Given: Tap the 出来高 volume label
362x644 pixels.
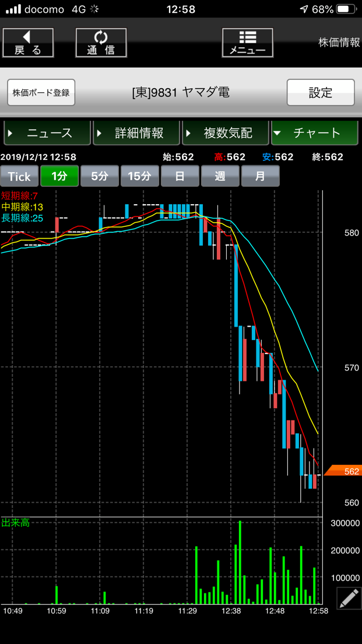Looking at the screenshot, I should pos(16,523).
